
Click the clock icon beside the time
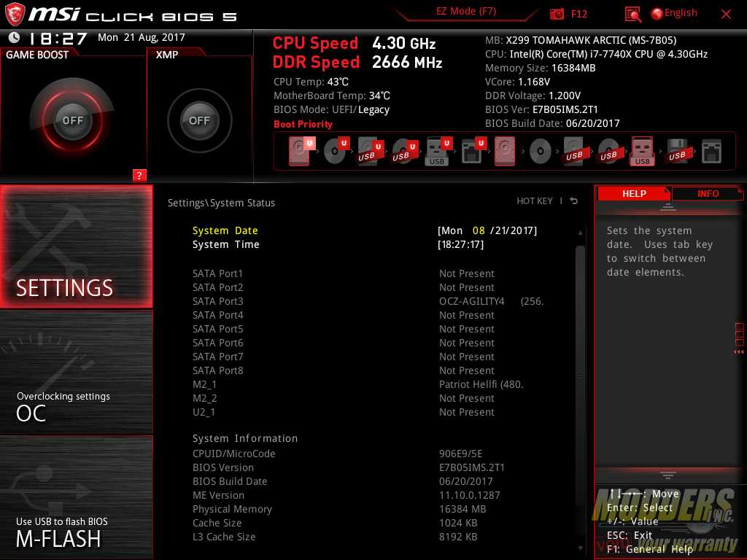click(x=14, y=37)
